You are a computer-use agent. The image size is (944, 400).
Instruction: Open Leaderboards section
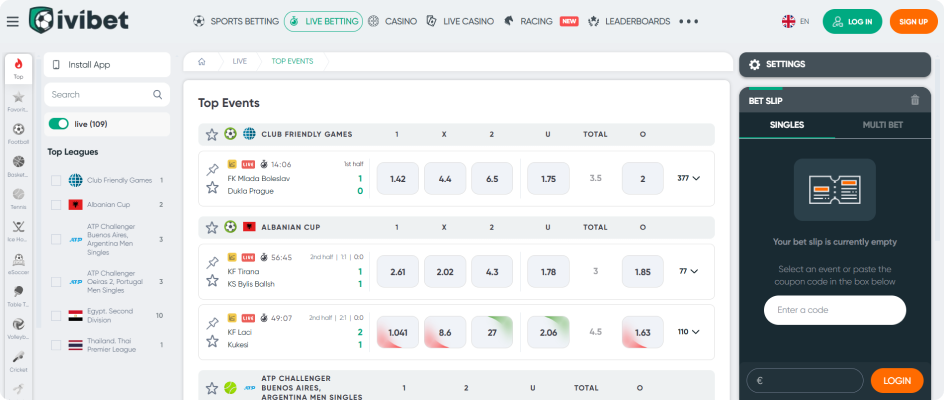[629, 22]
